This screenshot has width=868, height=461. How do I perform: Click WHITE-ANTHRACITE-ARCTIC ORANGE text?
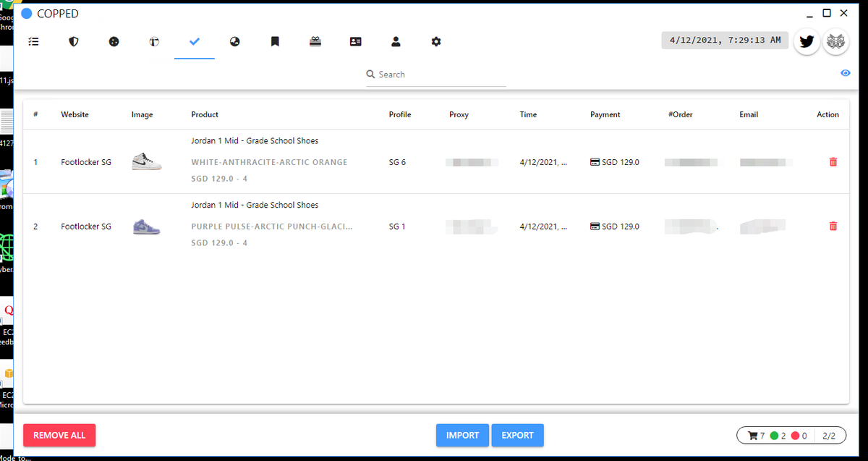pyautogui.click(x=269, y=162)
